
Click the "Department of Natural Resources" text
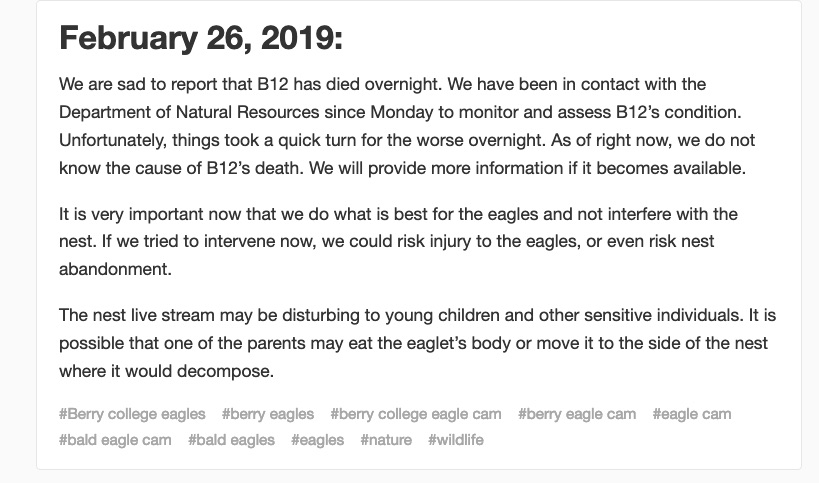pos(189,112)
